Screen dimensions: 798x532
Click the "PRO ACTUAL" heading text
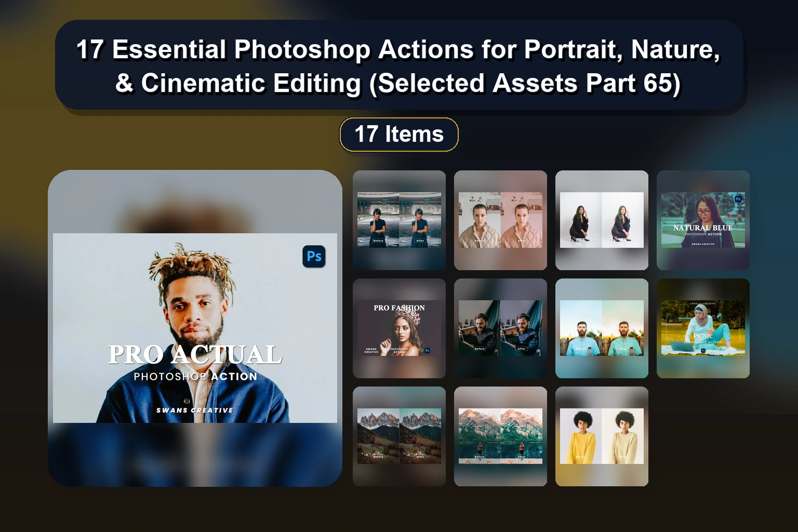(195, 355)
